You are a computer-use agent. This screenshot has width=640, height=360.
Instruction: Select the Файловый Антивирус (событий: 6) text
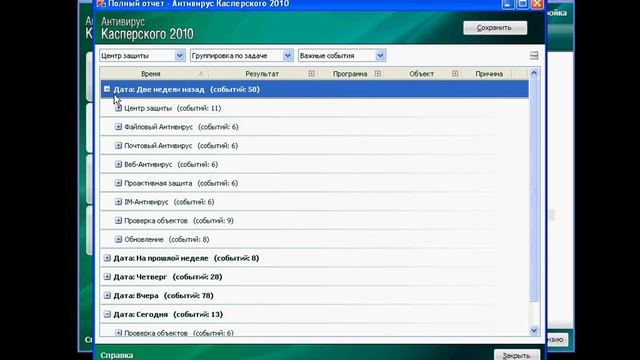click(181, 127)
